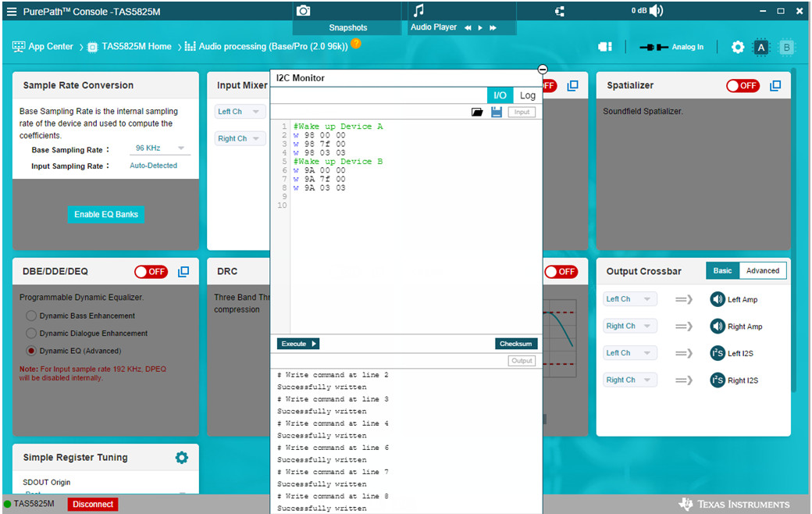Select device chip B
Image resolution: width=812 pixels, height=514 pixels.
tap(787, 48)
